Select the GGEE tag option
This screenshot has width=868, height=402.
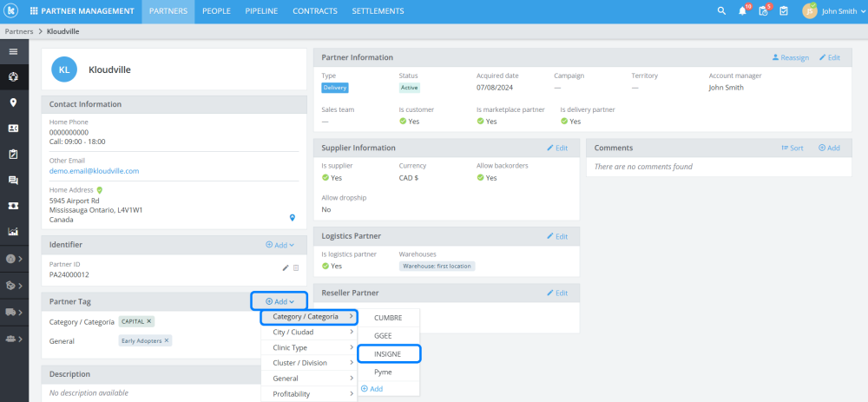pyautogui.click(x=389, y=336)
